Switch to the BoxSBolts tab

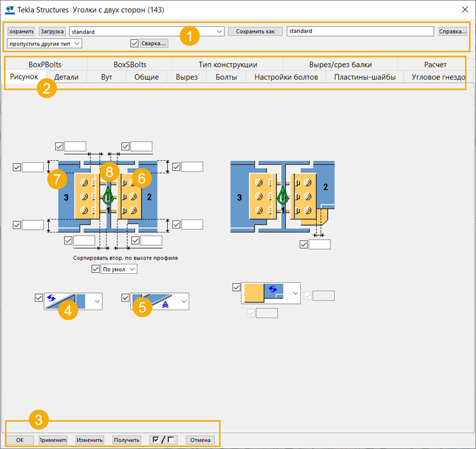130,65
